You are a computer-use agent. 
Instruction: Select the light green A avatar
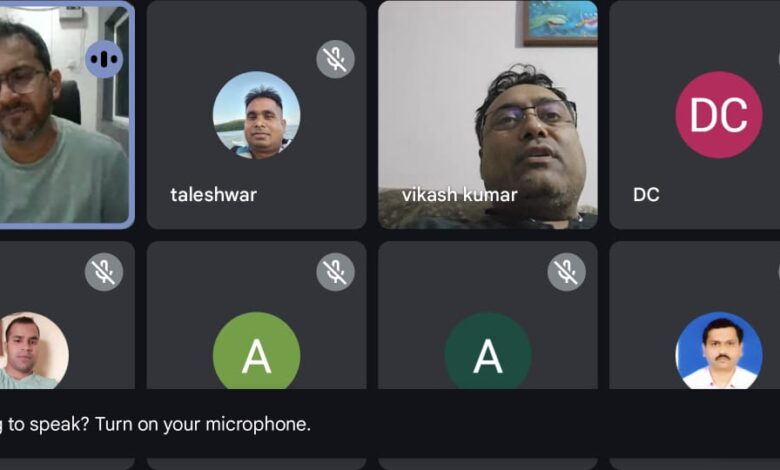256,351
